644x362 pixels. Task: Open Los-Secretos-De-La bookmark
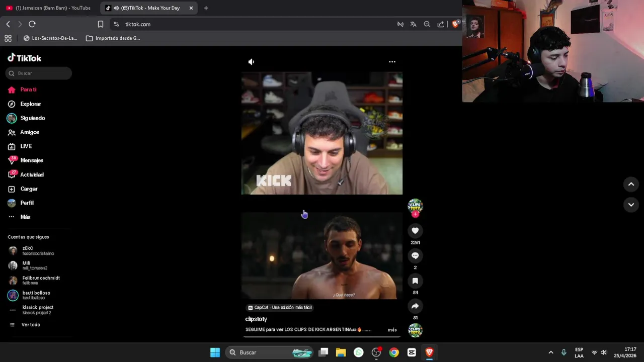click(x=50, y=38)
